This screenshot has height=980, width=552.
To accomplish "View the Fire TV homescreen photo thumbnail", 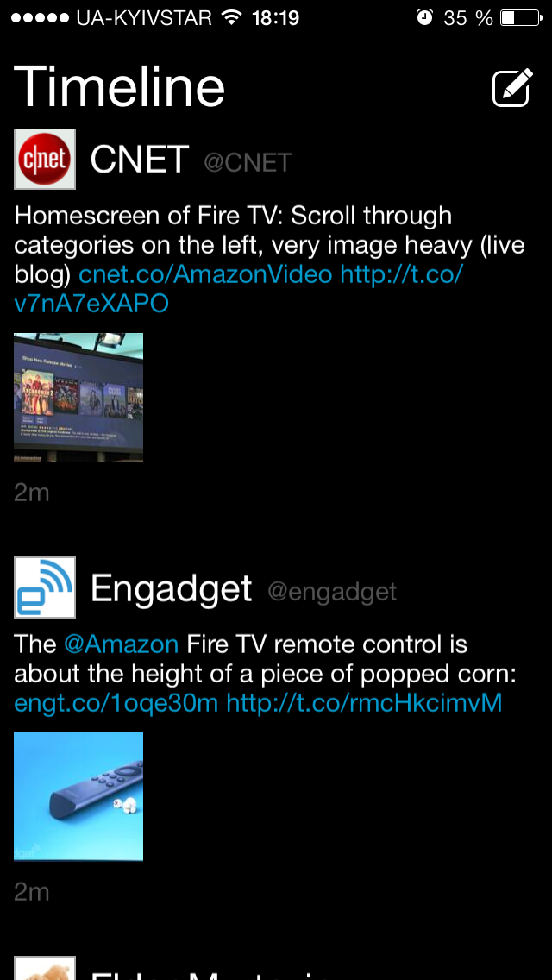I will coord(78,398).
